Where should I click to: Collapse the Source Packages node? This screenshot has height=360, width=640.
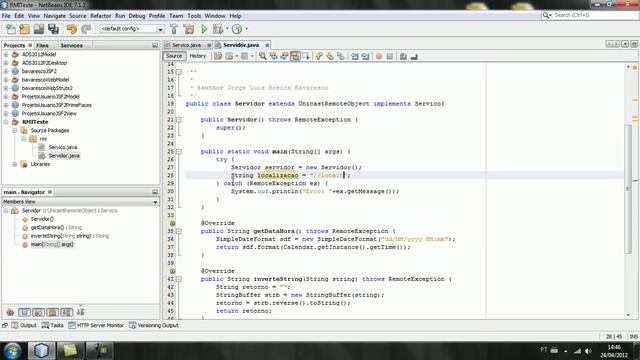point(15,131)
